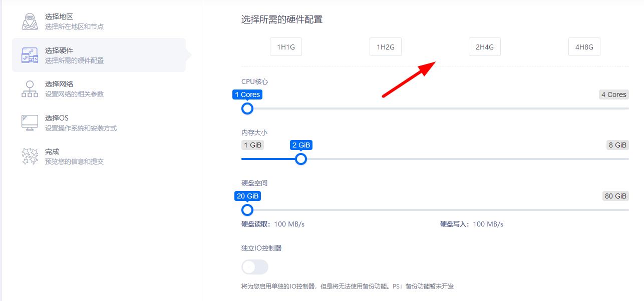Click the 80 GiB disk maximum label

pyautogui.click(x=615, y=196)
